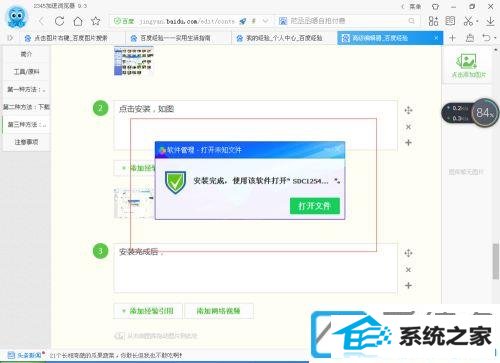Go to the browser home page icon
The width and height of the screenshot is (500, 363).
[x=78, y=21]
